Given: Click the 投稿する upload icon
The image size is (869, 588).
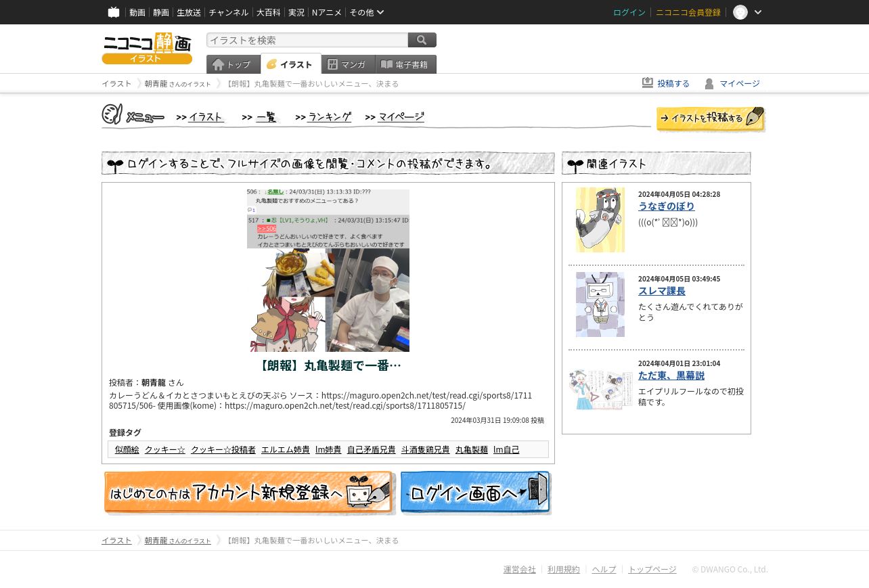Looking at the screenshot, I should tap(648, 83).
